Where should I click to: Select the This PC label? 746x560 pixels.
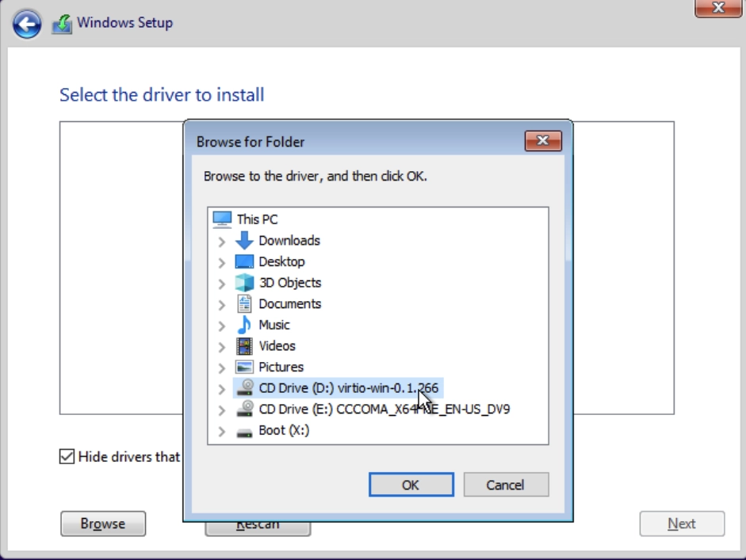(x=257, y=219)
